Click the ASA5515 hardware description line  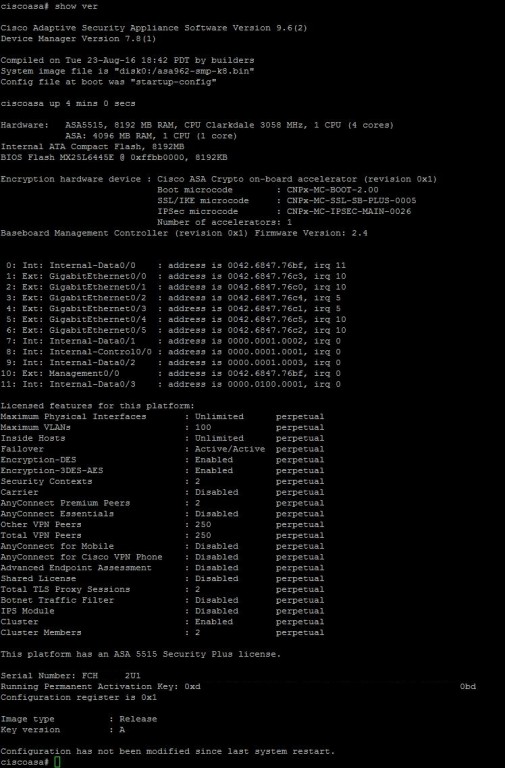197,125
